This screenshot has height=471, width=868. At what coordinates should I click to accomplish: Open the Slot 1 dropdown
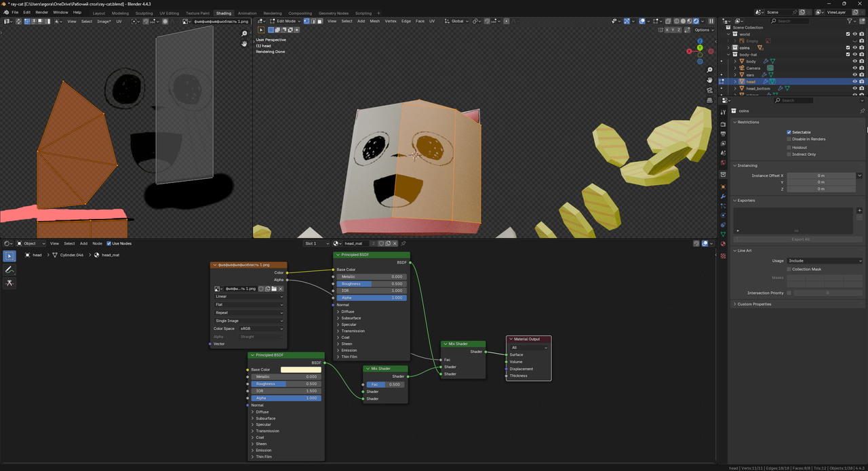pyautogui.click(x=316, y=243)
